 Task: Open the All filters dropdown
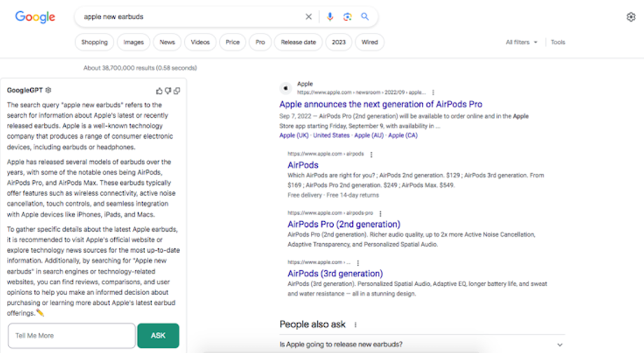pos(521,42)
